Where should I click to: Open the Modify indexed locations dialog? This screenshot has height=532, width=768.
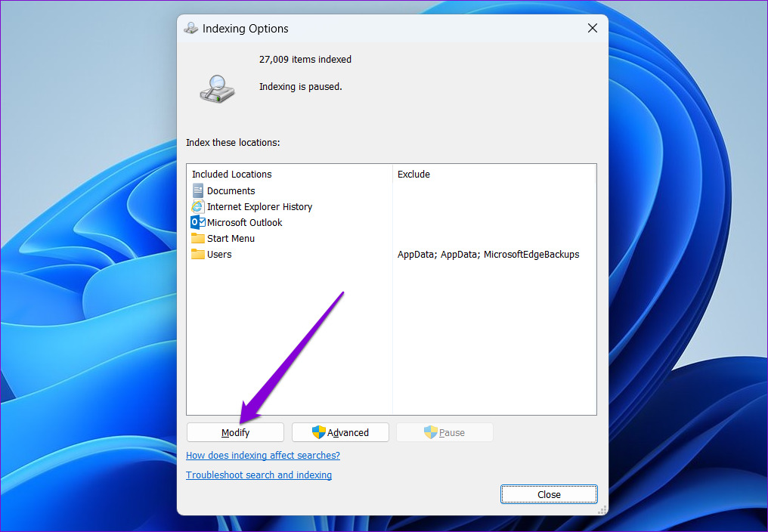click(235, 432)
